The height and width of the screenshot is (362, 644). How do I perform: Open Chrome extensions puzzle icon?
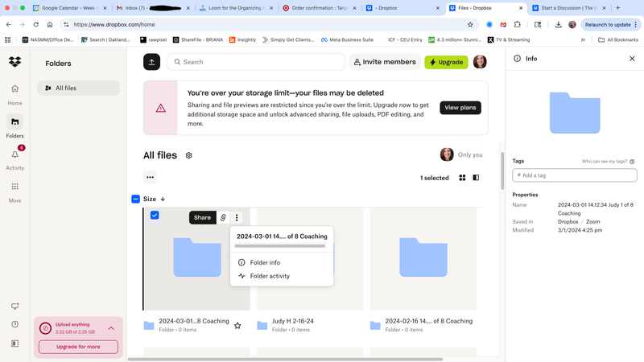click(x=517, y=25)
